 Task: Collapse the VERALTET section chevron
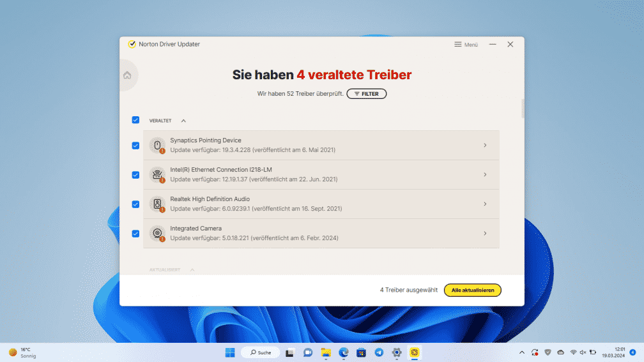point(183,121)
